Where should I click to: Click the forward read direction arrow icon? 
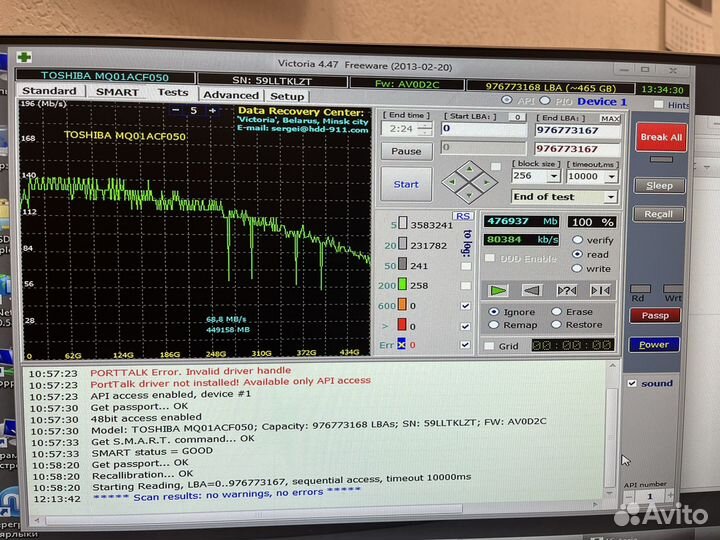(x=499, y=290)
